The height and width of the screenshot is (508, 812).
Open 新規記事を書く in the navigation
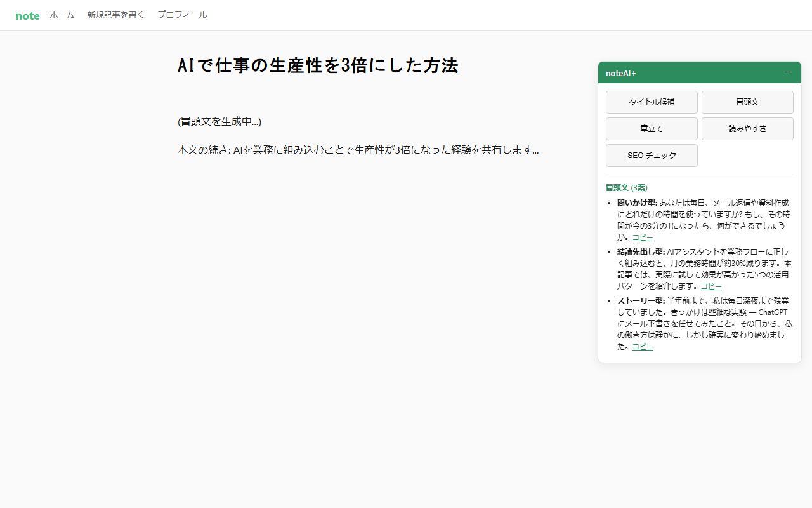[116, 15]
